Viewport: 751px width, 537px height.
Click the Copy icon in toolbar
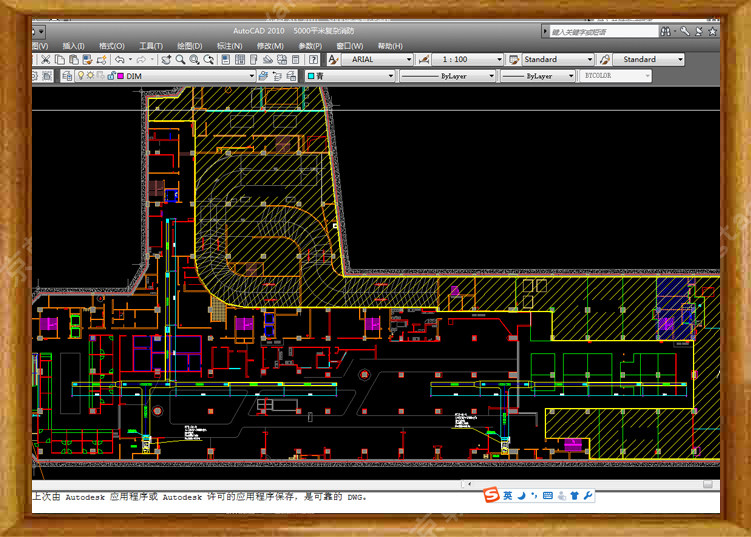(60, 59)
